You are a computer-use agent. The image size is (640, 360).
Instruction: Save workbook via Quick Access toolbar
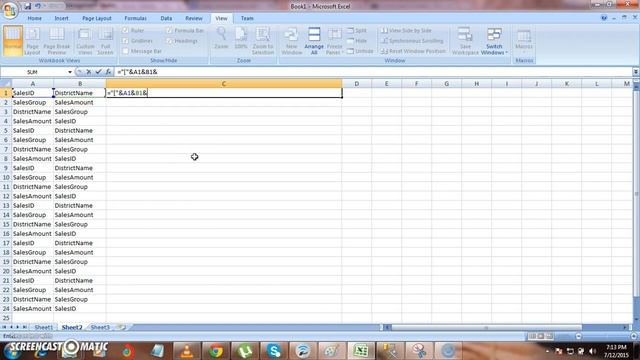click(x=27, y=6)
